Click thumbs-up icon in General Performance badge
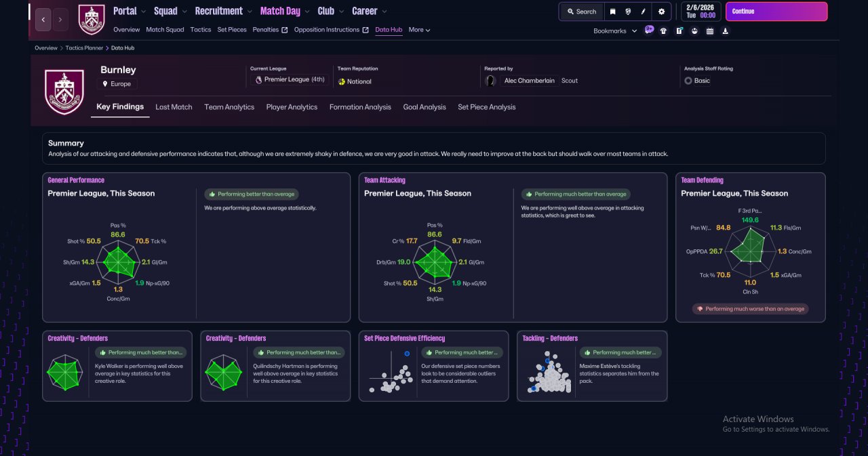Viewport: 868px width, 456px height. 212,194
